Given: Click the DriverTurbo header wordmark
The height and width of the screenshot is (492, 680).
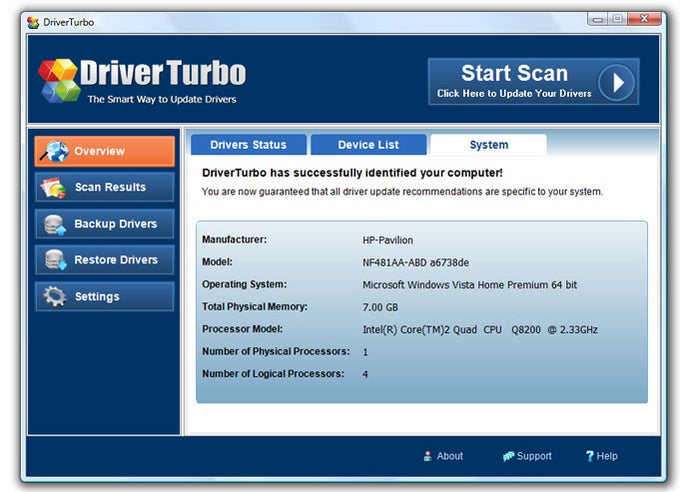Looking at the screenshot, I should tap(163, 73).
